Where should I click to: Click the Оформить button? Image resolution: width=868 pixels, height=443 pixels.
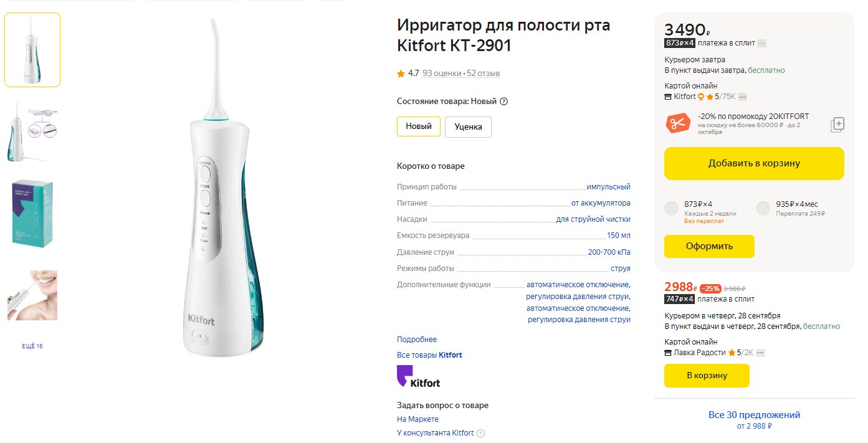(x=709, y=246)
